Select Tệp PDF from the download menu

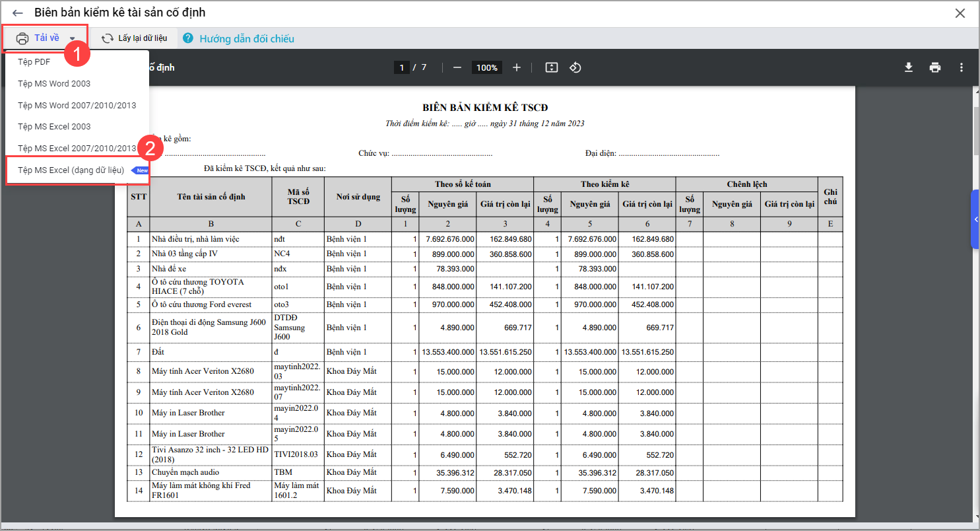(34, 62)
